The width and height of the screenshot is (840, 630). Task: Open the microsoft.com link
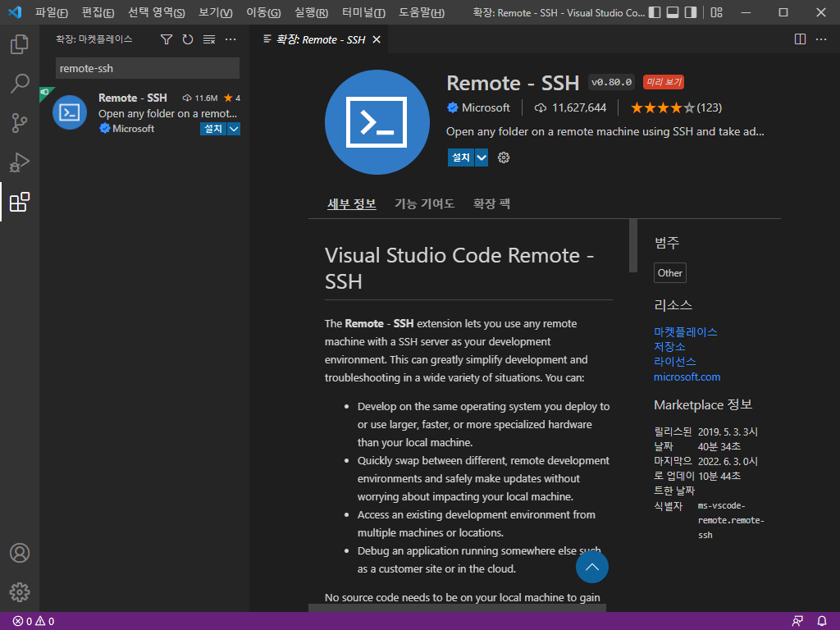pyautogui.click(x=687, y=377)
